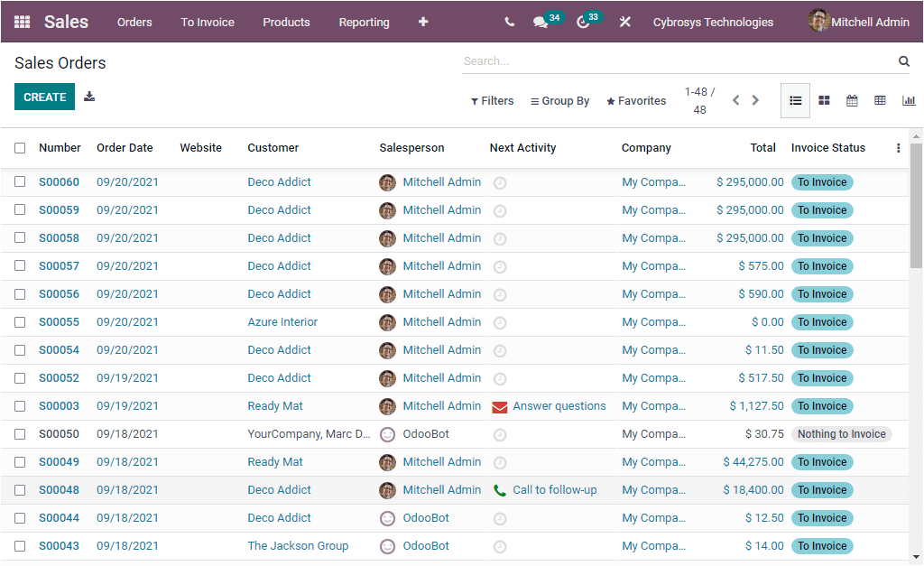Tick the checkbox for order S00050
Image resolution: width=924 pixels, height=566 pixels.
[20, 433]
